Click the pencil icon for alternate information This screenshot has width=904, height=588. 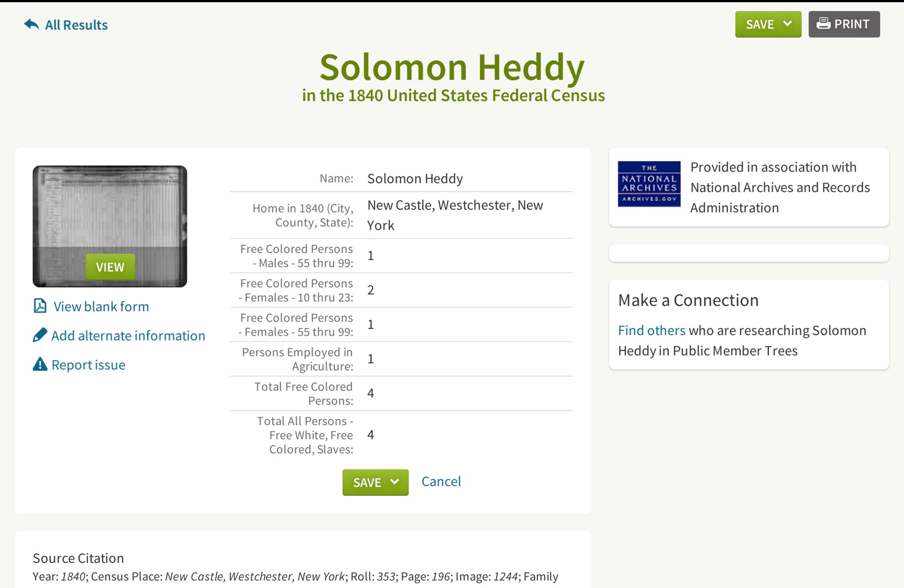pyautogui.click(x=40, y=335)
